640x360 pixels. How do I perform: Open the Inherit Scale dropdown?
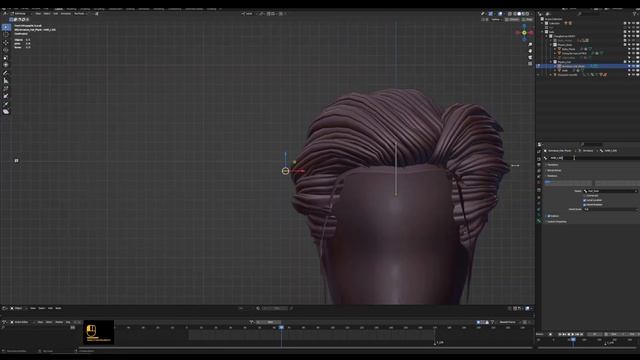611,209
